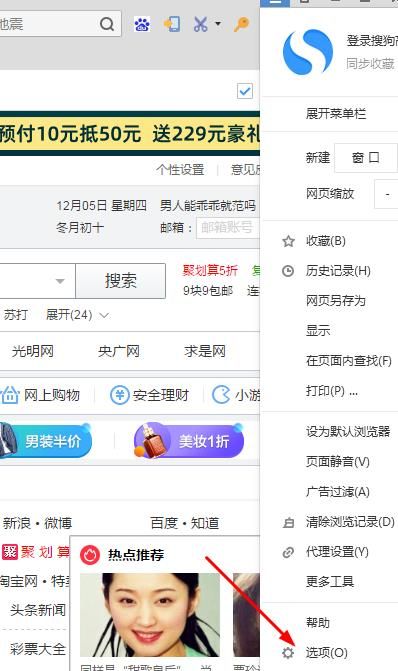Click the 苏打 hot word link
The height and width of the screenshot is (671, 398).
click(x=15, y=315)
